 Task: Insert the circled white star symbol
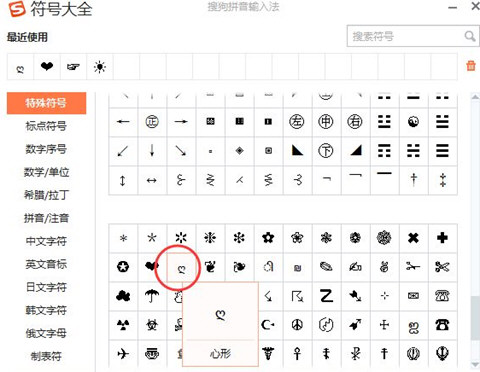[123, 267]
